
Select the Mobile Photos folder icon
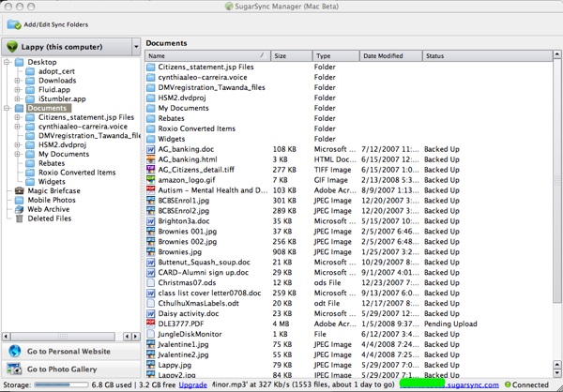point(20,200)
